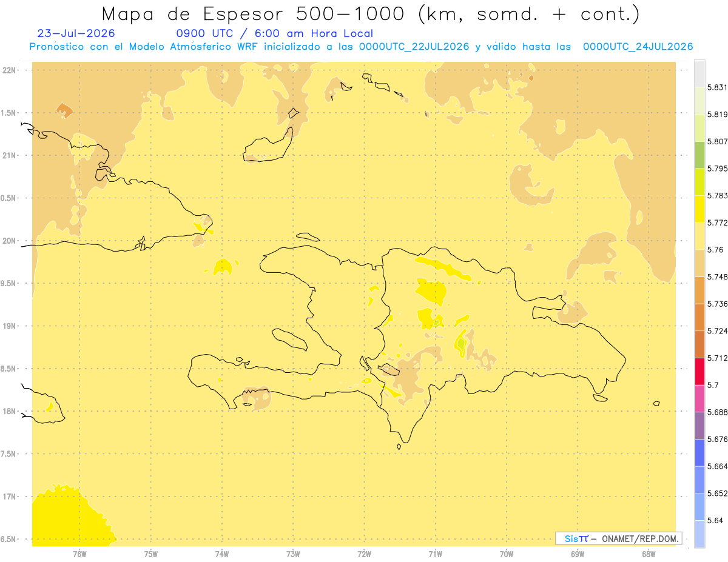Click the time label '0900 UTC / 6:00 am Hora Local'
728x562 pixels.
click(274, 33)
